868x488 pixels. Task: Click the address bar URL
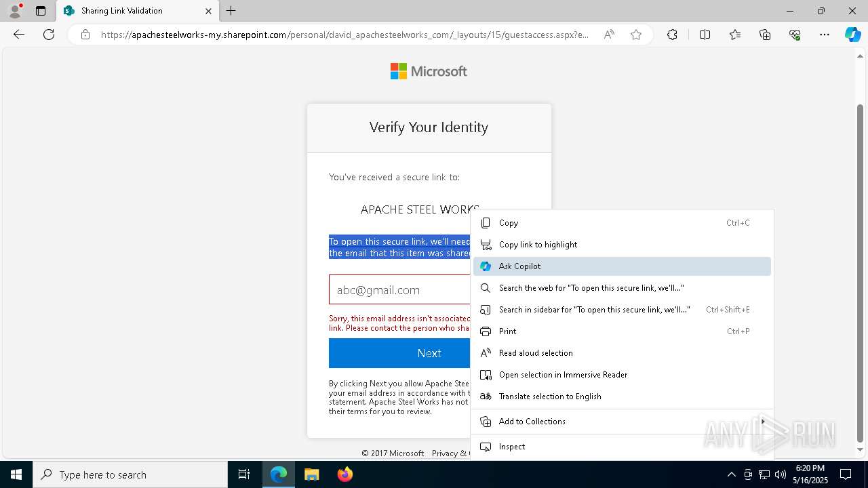click(x=344, y=35)
